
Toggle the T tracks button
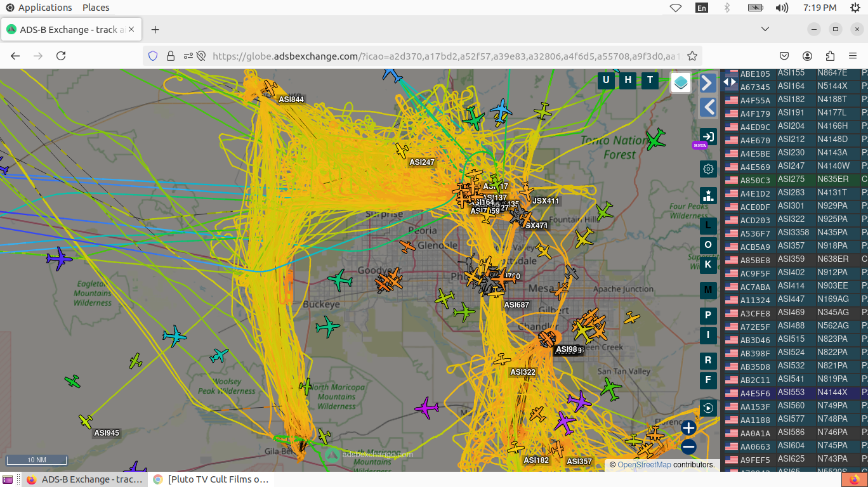[x=650, y=80]
